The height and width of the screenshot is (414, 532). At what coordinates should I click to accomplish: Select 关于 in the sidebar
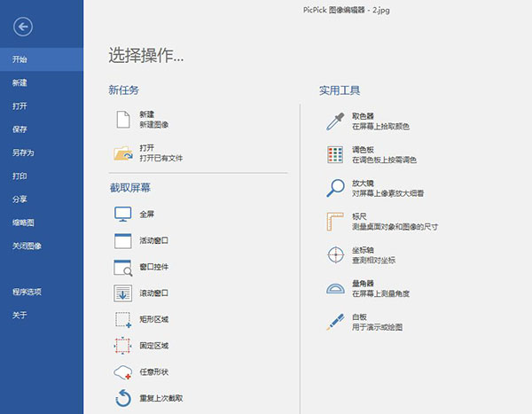pyautogui.click(x=20, y=315)
